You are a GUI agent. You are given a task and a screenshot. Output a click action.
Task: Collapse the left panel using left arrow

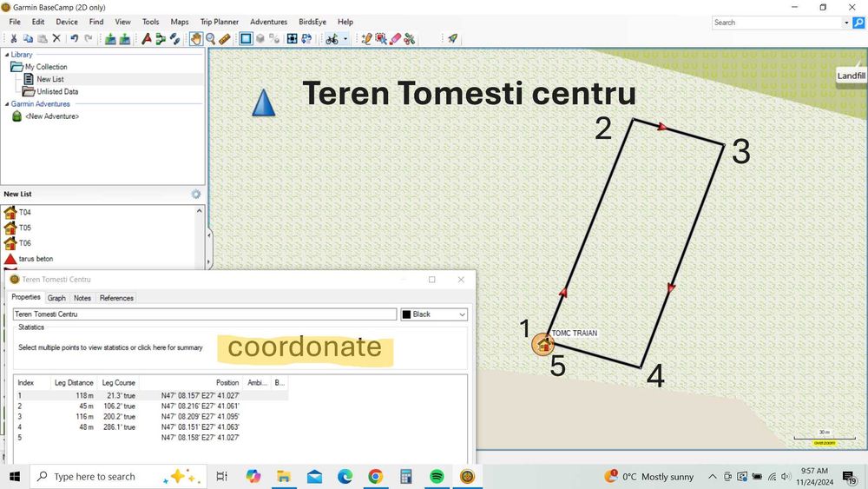click(x=208, y=235)
